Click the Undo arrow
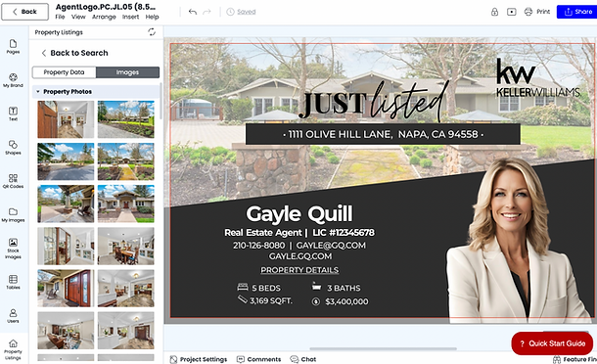Image resolution: width=597 pixels, height=364 pixels. (193, 12)
